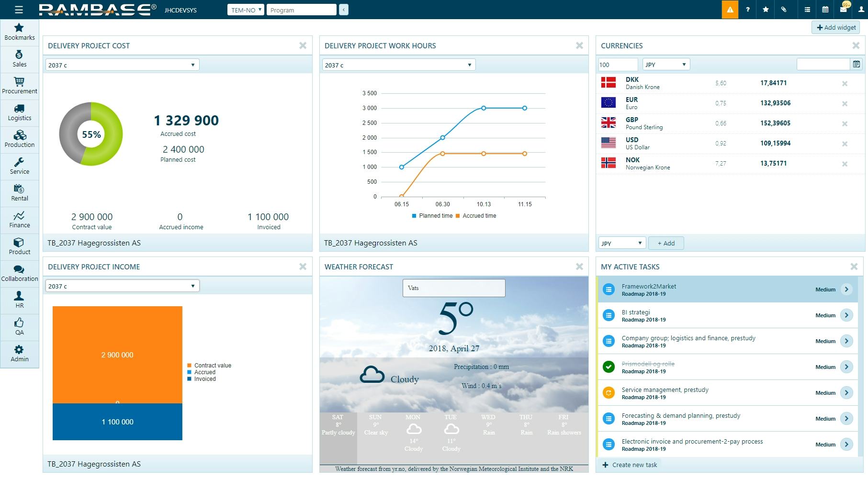868x490 pixels.
Task: Click the Add widget button
Action: 836,28
